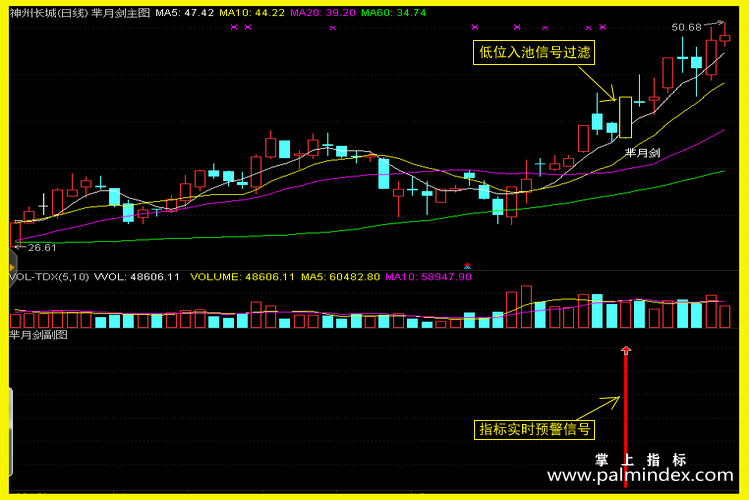Click the small red-blue marker below main chart
749x500 pixels.
click(467, 266)
